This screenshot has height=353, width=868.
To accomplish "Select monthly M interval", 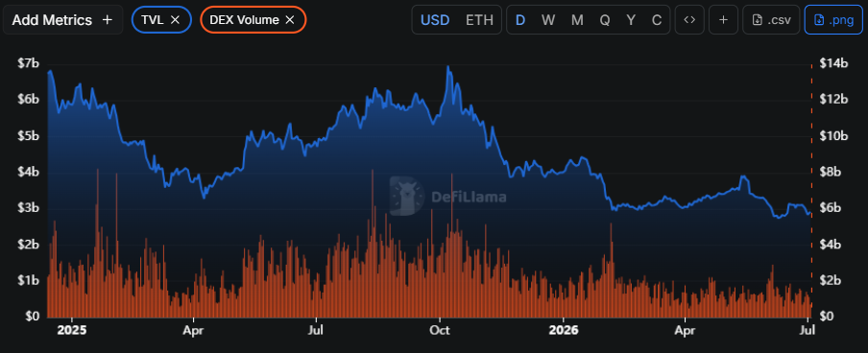I will pos(577,20).
